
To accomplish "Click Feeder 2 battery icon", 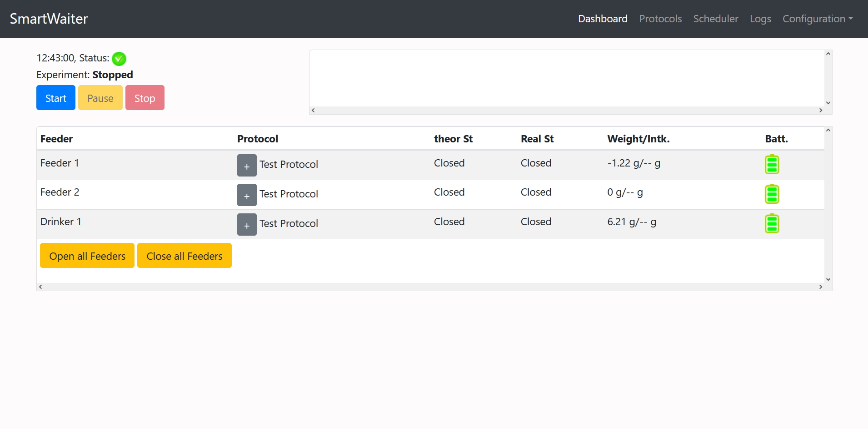I will click(x=772, y=194).
